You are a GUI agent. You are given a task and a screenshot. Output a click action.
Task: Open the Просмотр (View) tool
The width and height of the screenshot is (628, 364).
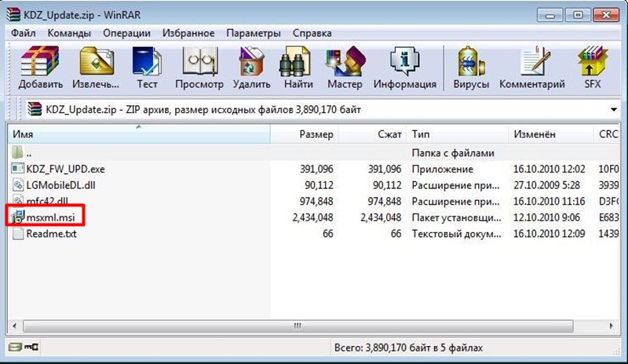(x=200, y=60)
